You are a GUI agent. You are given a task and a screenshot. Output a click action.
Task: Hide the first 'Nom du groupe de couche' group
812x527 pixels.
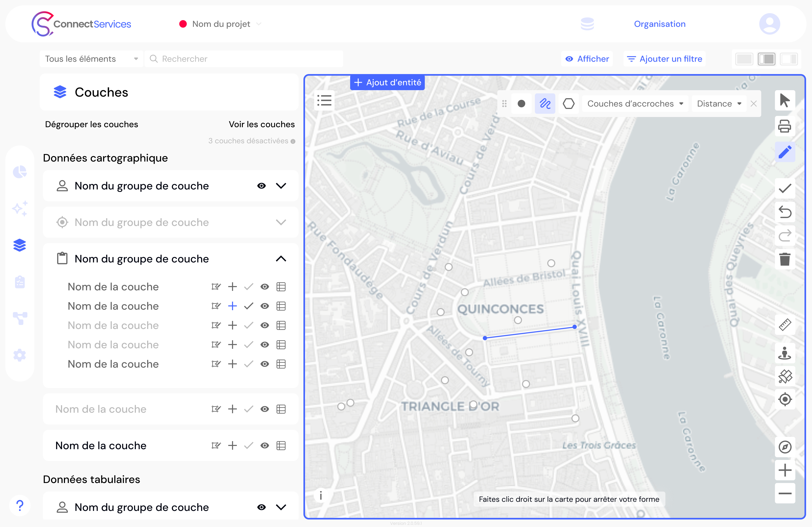pos(261,186)
